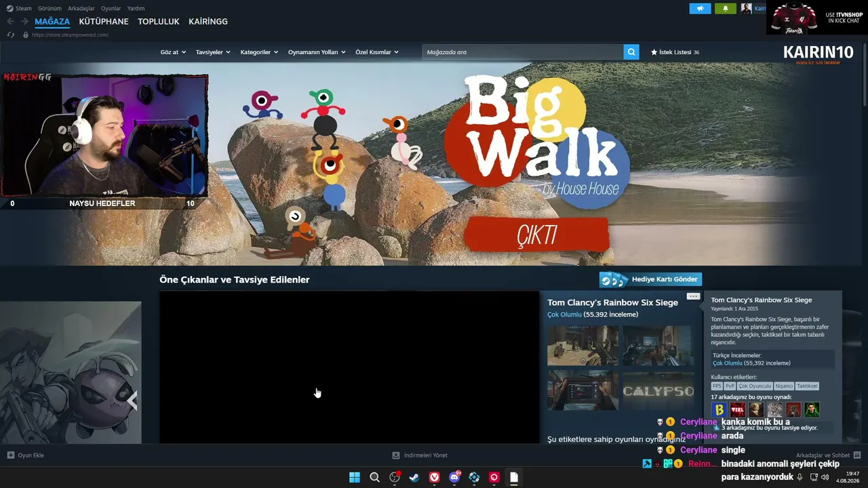Open the Big Walk banner
Image resolution: width=868 pixels, height=488 pixels.
[434, 164]
